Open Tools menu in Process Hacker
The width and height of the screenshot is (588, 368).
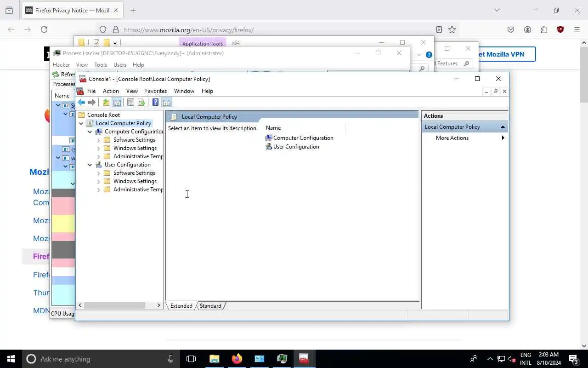coord(101,65)
